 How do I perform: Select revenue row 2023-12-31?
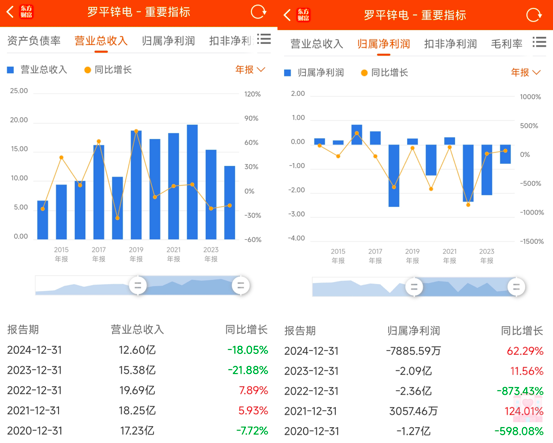pyautogui.click(x=138, y=370)
